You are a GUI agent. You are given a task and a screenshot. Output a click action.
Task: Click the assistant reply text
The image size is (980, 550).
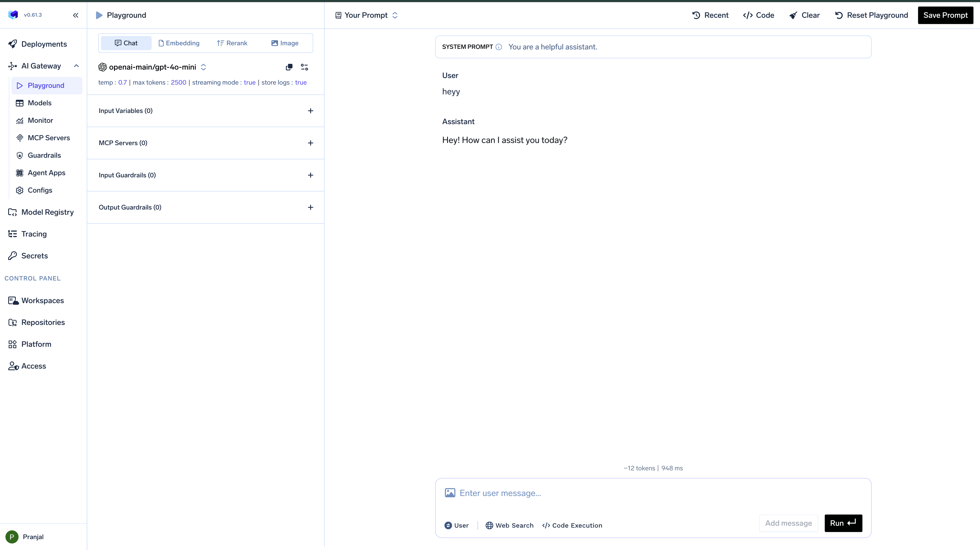click(x=504, y=140)
